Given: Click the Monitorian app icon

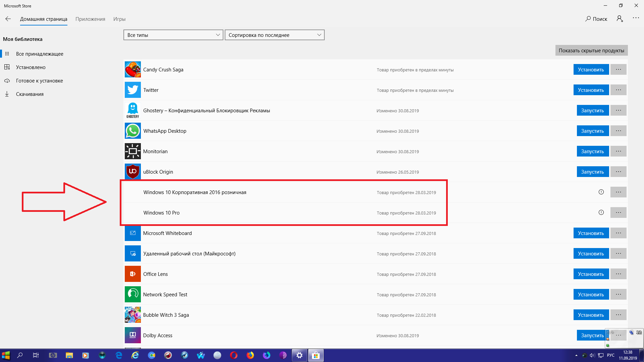Looking at the screenshot, I should [x=133, y=152].
